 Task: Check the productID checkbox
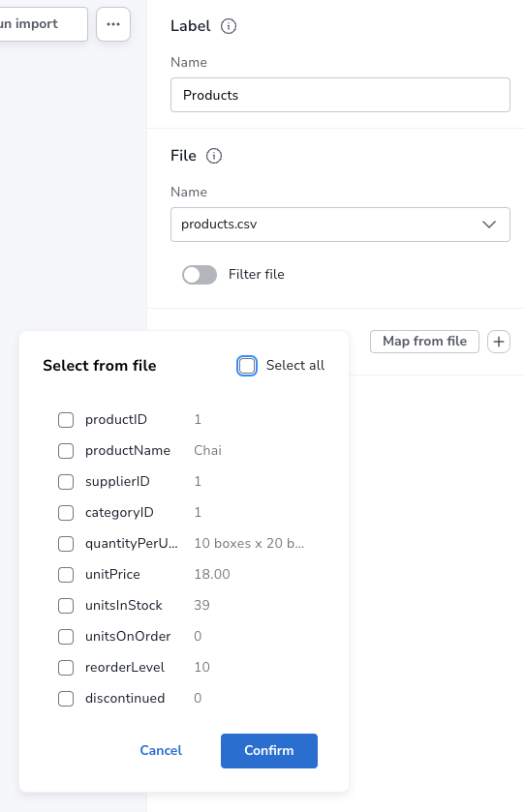[66, 419]
